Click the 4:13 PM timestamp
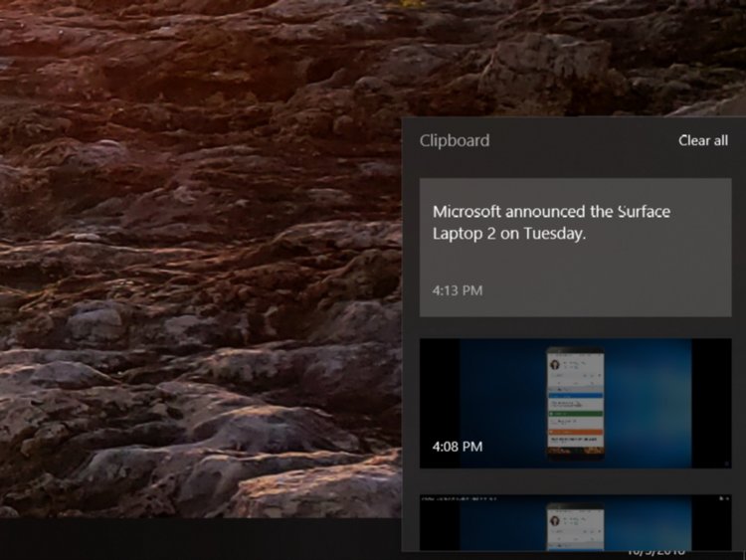Image resolution: width=746 pixels, height=560 pixels. 457,291
